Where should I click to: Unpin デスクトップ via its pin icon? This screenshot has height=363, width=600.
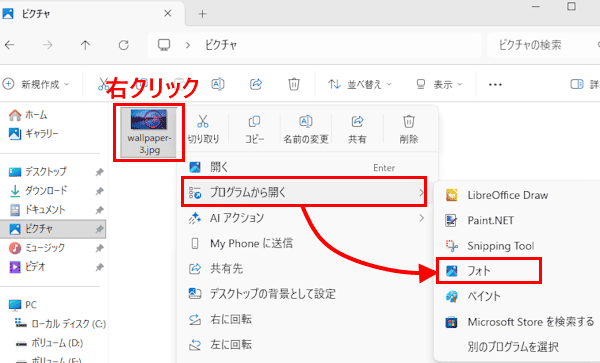99,172
